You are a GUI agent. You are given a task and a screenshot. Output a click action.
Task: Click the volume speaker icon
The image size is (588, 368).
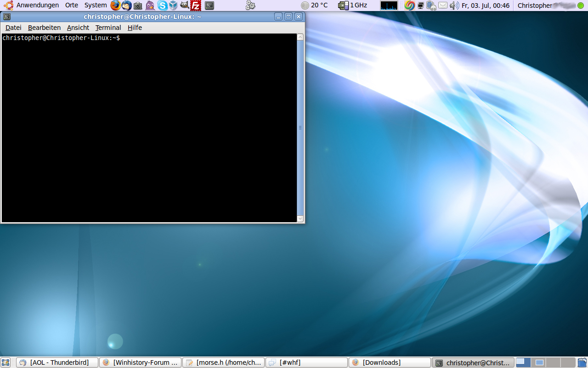coord(454,6)
